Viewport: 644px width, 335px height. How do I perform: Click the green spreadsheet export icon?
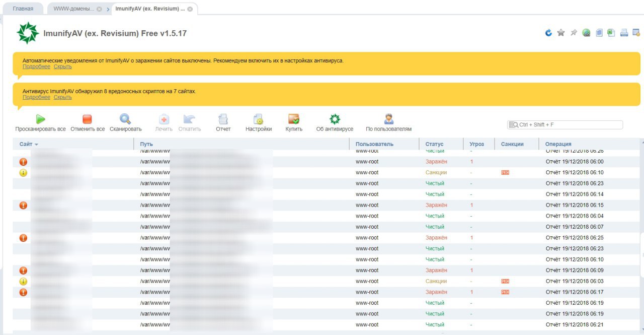tap(611, 33)
